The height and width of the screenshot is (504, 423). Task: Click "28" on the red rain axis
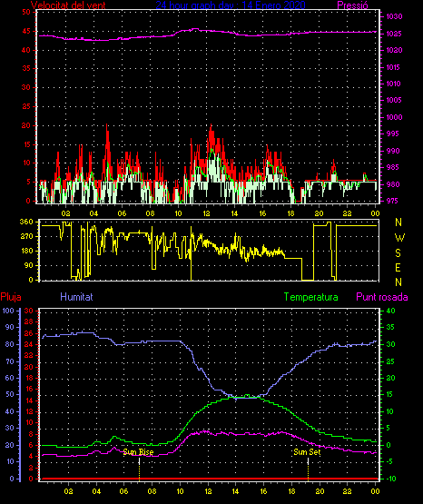pyautogui.click(x=28, y=321)
